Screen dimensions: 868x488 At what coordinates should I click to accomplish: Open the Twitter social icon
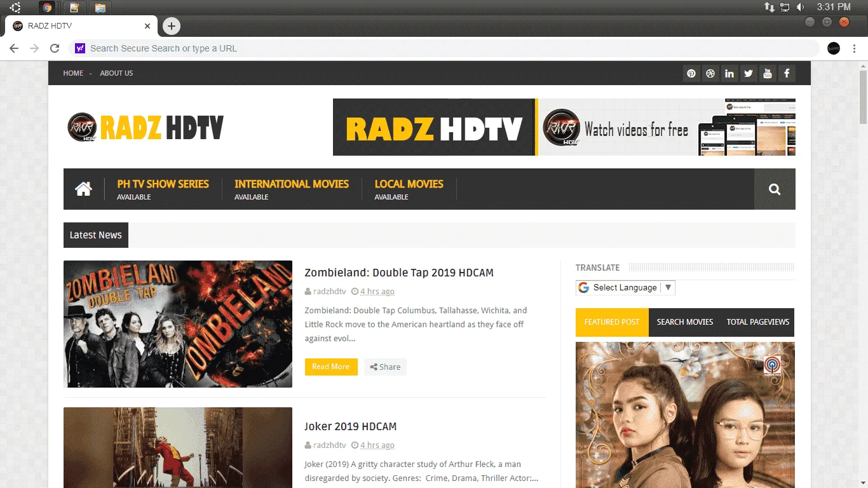coord(749,73)
